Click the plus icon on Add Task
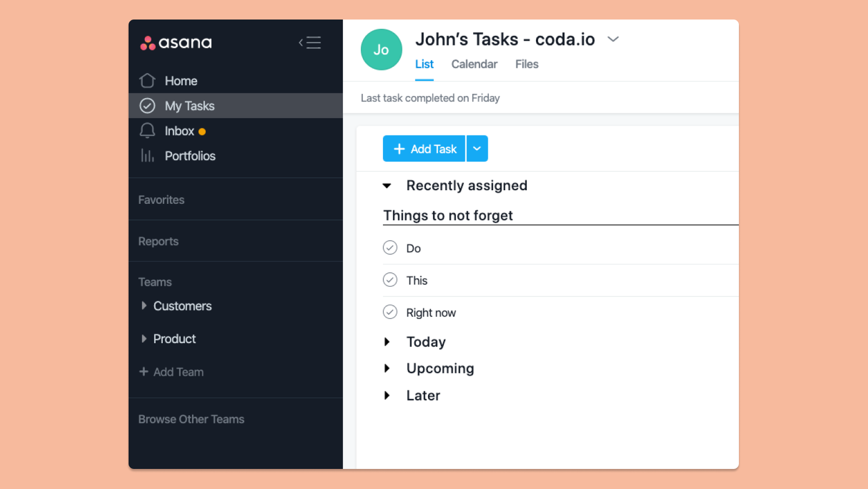Screen dimensions: 868x489 tap(399, 148)
